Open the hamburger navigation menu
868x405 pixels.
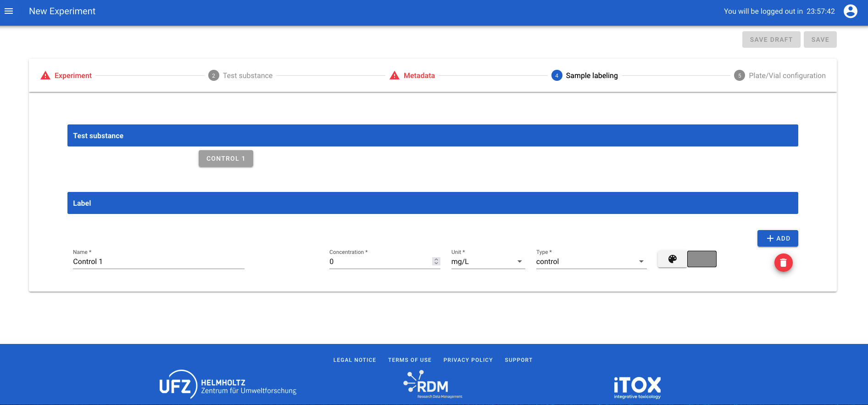coord(9,11)
